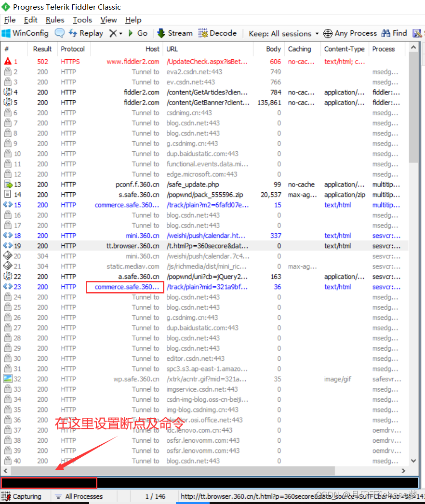Image resolution: width=425 pixels, height=504 pixels.
Task: Sort by the Process column header
Action: (384, 49)
